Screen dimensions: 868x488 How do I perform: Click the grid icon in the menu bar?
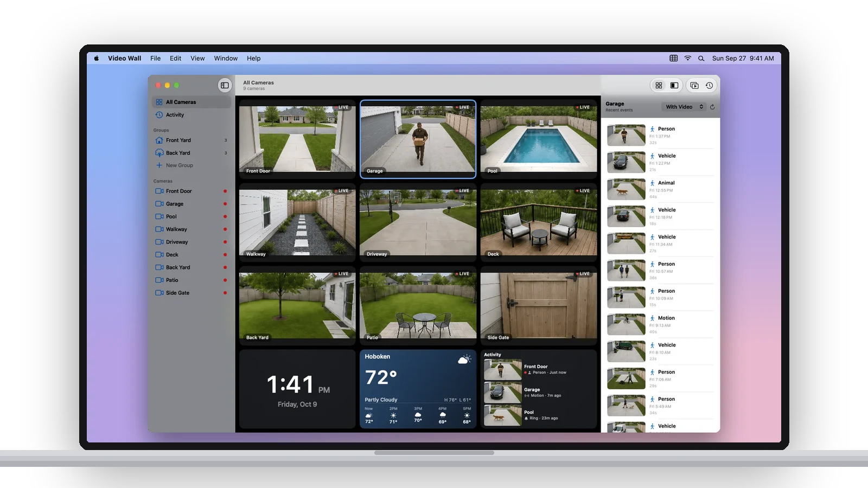(x=673, y=58)
